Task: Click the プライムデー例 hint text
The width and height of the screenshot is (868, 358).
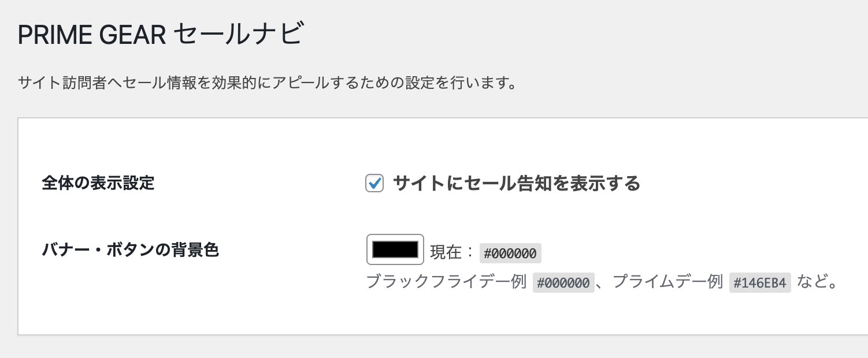Action: click(x=667, y=282)
